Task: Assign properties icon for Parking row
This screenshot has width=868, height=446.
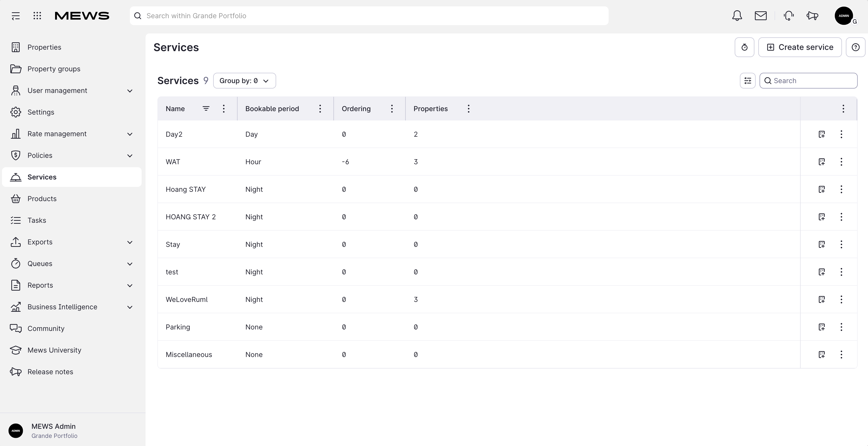Action: coord(822,327)
